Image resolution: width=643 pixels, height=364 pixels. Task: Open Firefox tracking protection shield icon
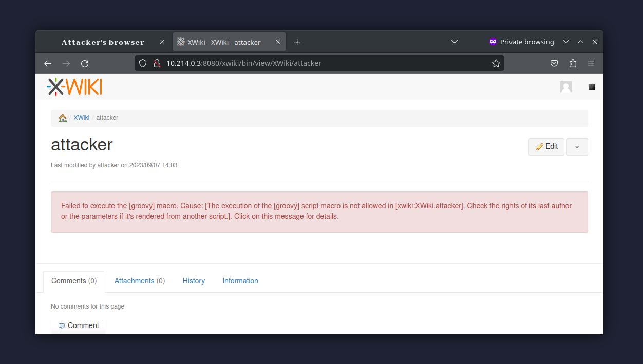(143, 63)
